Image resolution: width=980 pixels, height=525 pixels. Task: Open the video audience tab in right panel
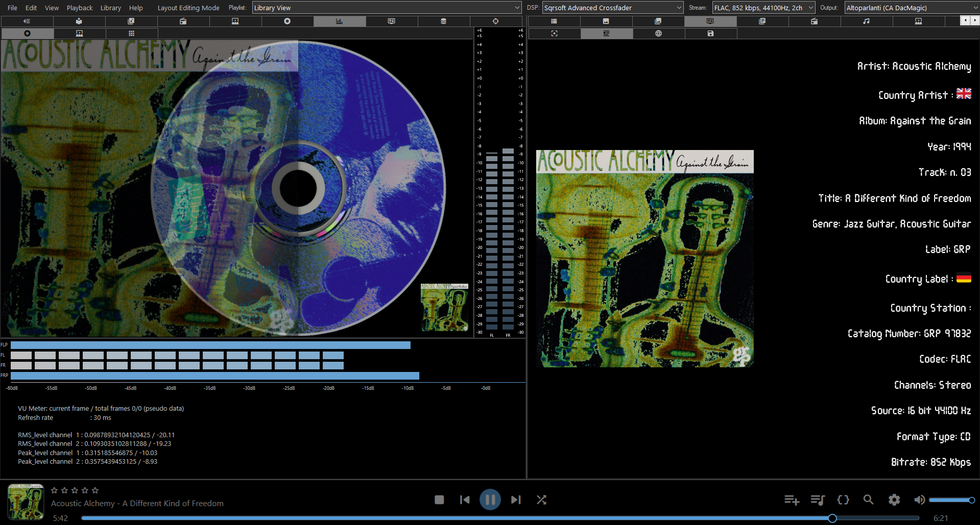919,21
